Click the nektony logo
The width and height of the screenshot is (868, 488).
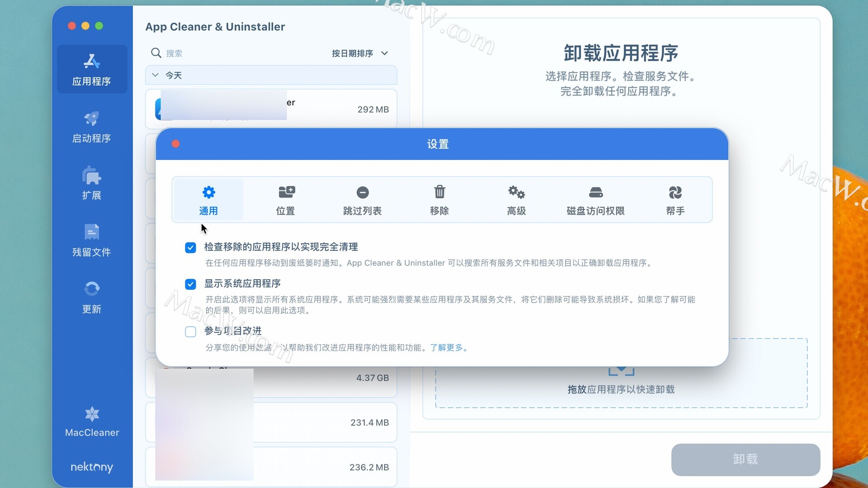click(92, 467)
